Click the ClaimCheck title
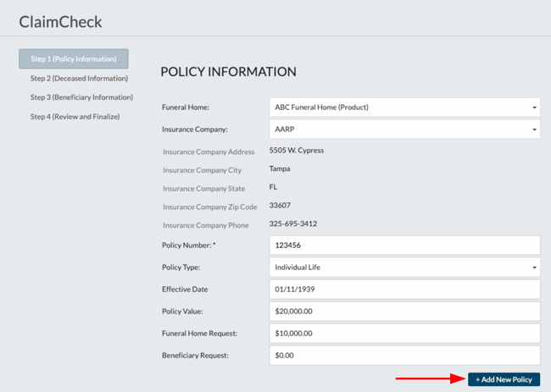 [60, 22]
